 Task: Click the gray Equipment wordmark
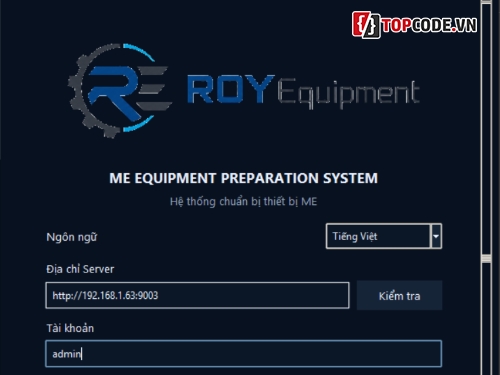click(349, 93)
